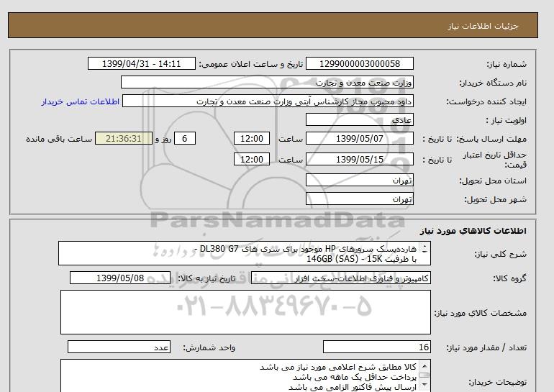Click the buyer organization name field
Screen dimensions: 554x392
coord(267,82)
